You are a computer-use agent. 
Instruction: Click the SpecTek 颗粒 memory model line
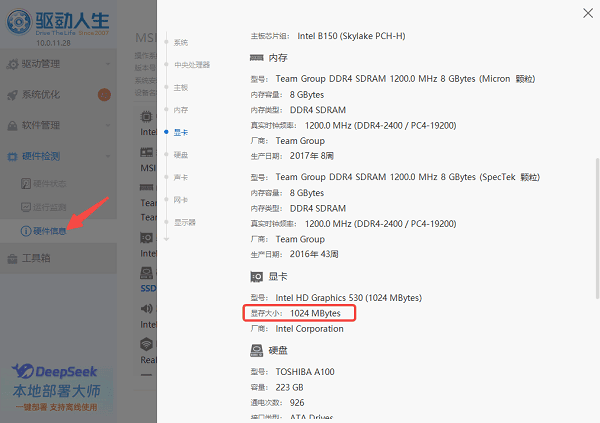(x=395, y=177)
